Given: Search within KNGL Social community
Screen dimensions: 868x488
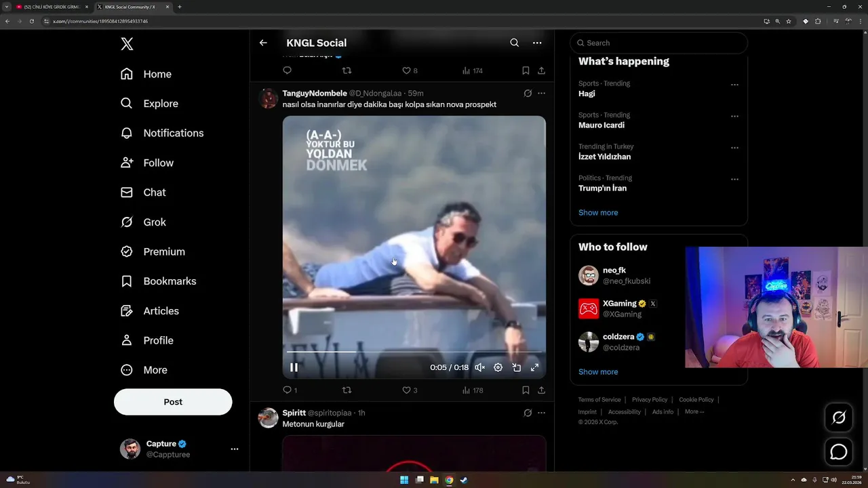Looking at the screenshot, I should [515, 43].
